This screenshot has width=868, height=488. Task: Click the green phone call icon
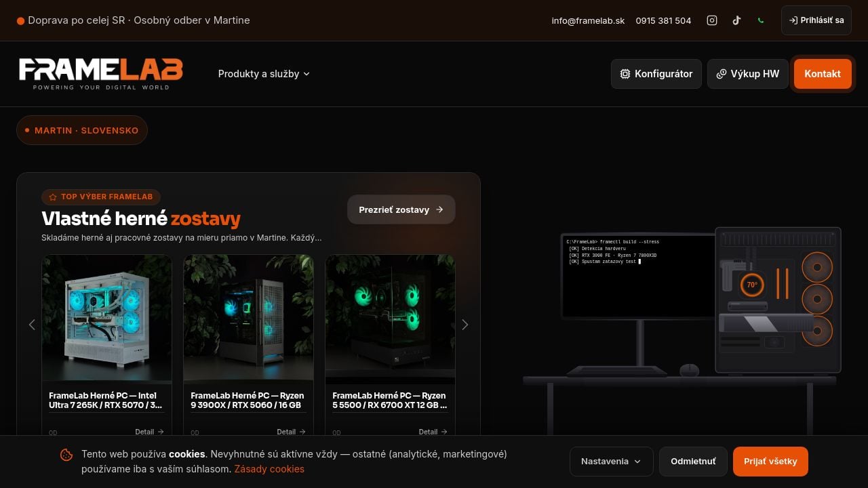click(761, 20)
